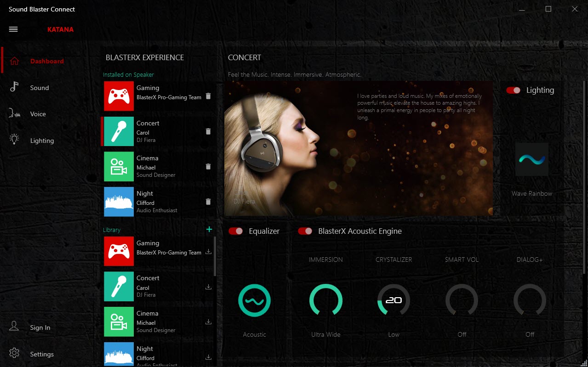Delete installed Concert profile with trash icon
Viewport: 588px width, 367px height.
[208, 131]
